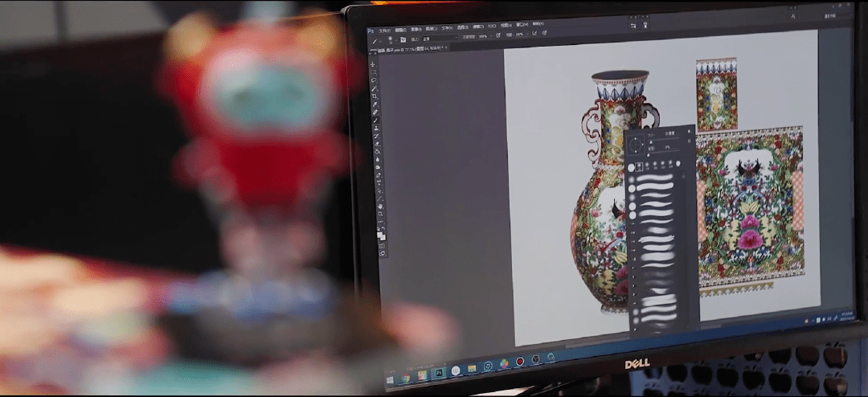Toggle Quick Mask mode below color swatches
Viewport: 868px width, 397px height.
tap(382, 244)
